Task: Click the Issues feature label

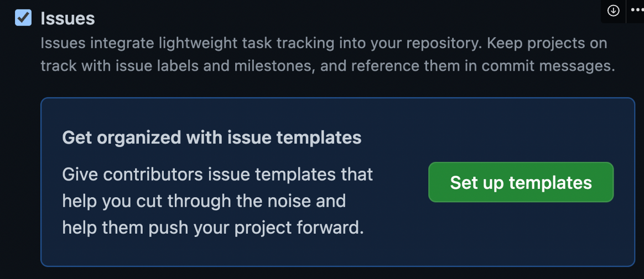Action: point(67,18)
